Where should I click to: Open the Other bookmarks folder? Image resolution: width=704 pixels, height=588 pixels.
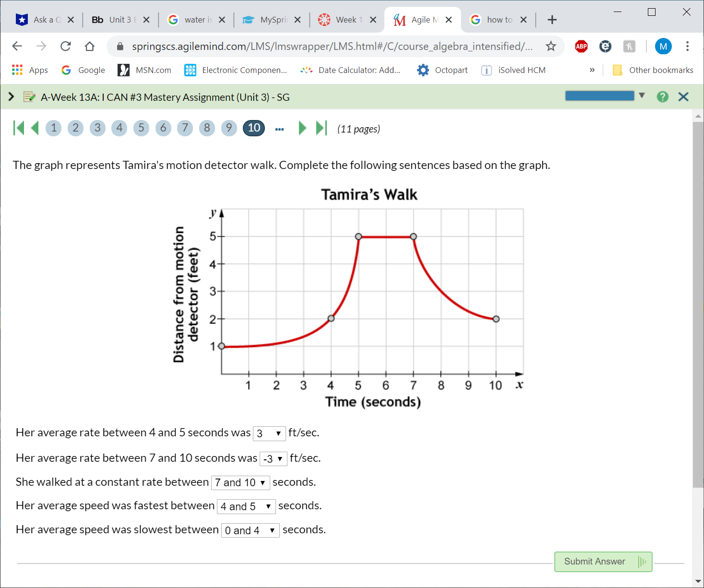[x=653, y=70]
